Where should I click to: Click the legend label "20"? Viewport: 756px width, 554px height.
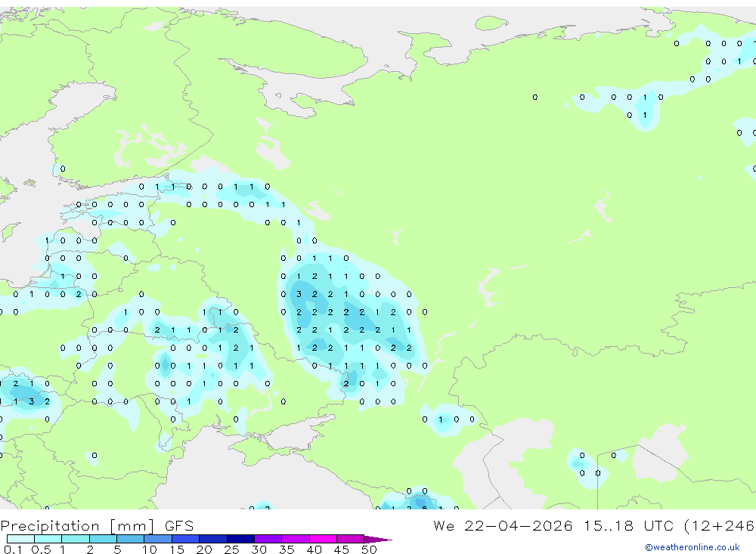(x=204, y=549)
